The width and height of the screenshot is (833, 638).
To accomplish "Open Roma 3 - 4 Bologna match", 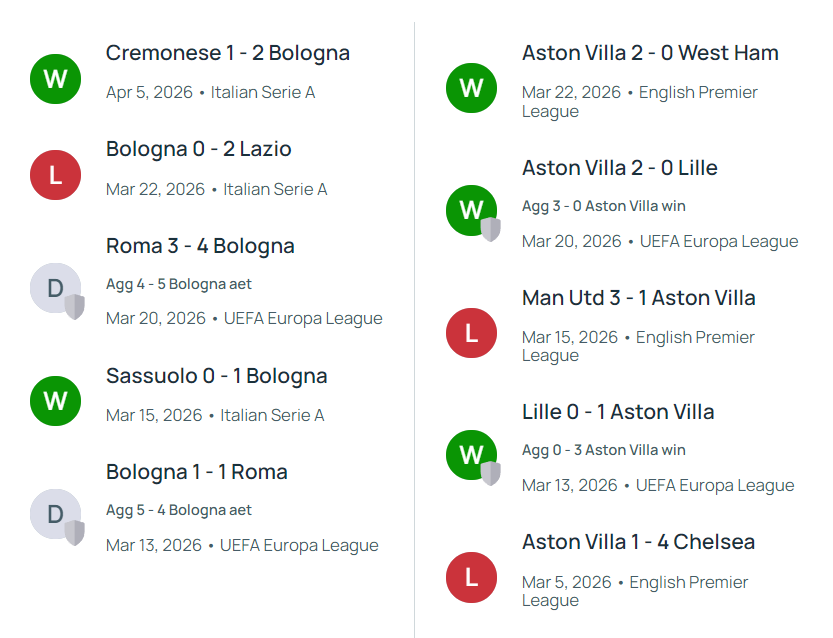I will click(200, 246).
